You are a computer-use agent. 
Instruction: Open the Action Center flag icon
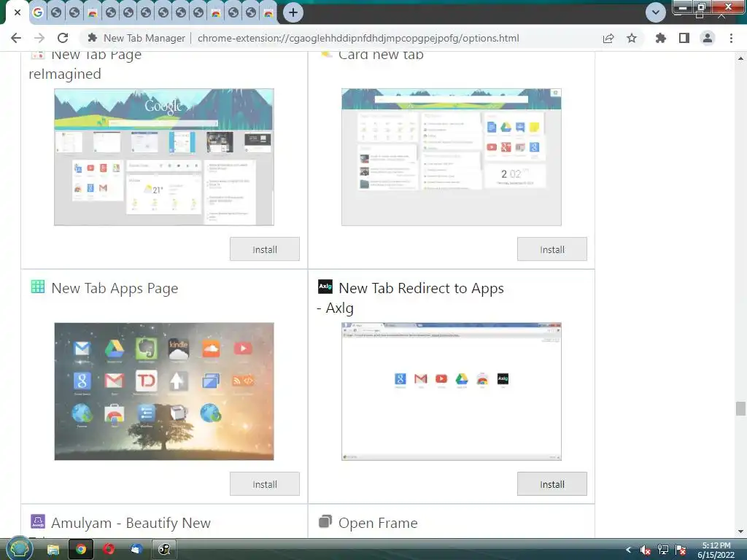point(681,550)
